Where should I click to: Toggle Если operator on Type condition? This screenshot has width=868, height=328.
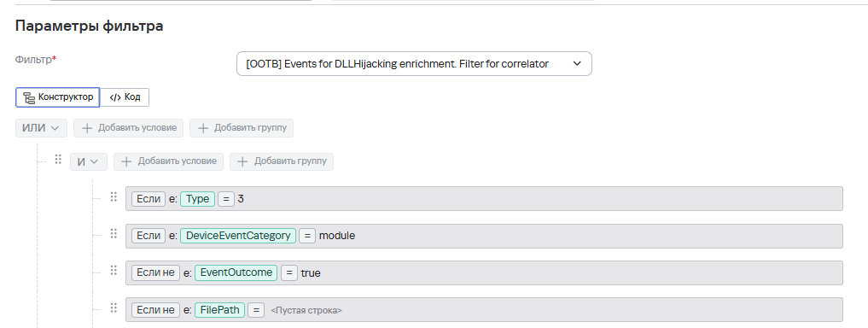click(x=149, y=199)
